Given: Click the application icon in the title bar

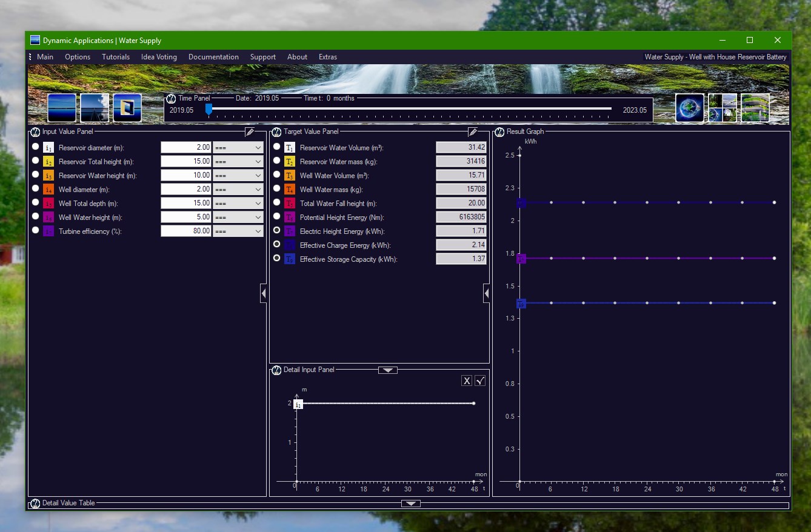Looking at the screenshot, I should click(35, 41).
